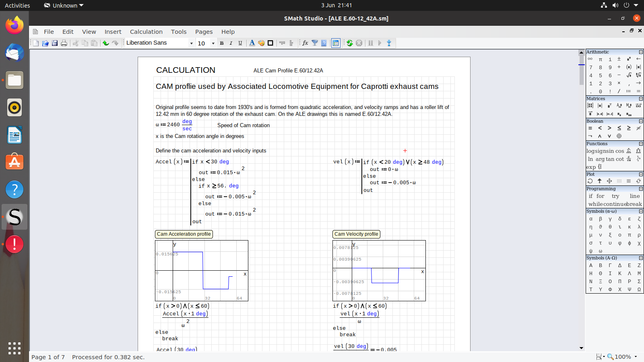Collapse the Symbols (α-ω) panel
The width and height of the screenshot is (644, 362).
[641, 211]
